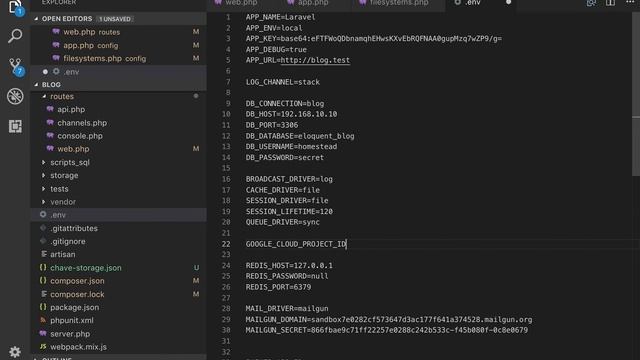Collapse the Open Editors section
This screenshot has width=640, height=360.
[x=36, y=19]
